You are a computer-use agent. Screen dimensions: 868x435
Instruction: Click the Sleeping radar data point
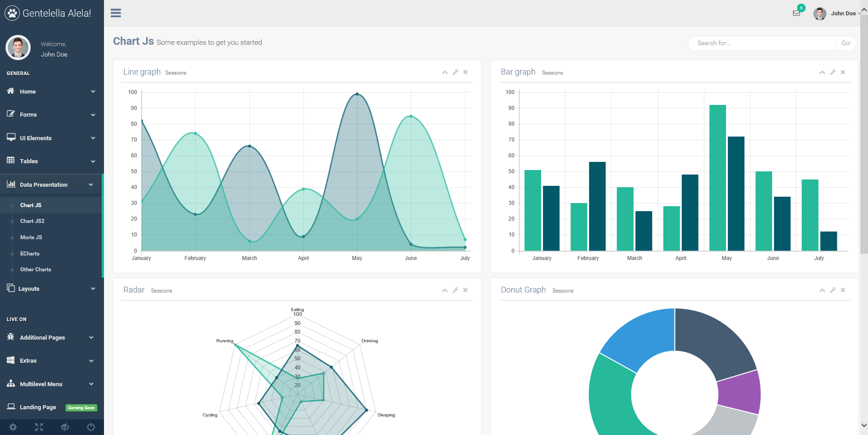(367, 410)
